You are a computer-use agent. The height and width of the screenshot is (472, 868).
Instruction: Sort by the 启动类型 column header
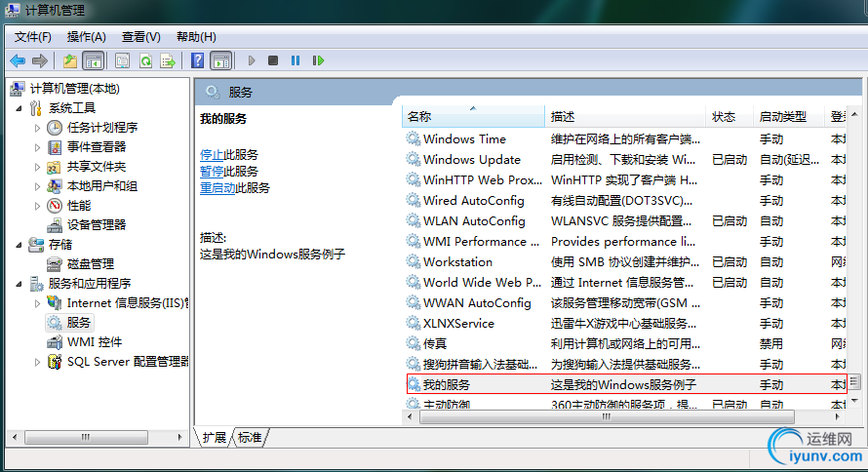788,117
